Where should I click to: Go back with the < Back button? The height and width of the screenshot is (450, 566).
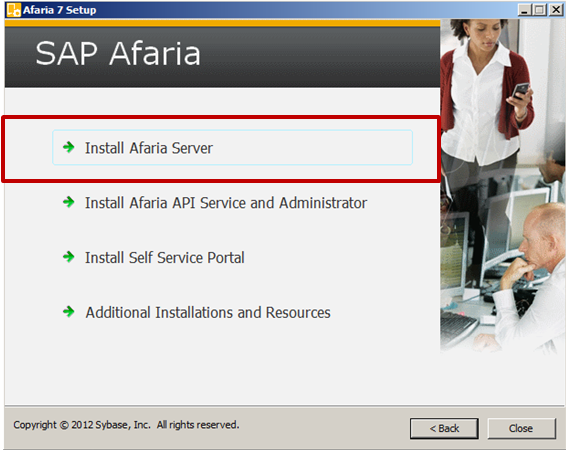tap(444, 428)
